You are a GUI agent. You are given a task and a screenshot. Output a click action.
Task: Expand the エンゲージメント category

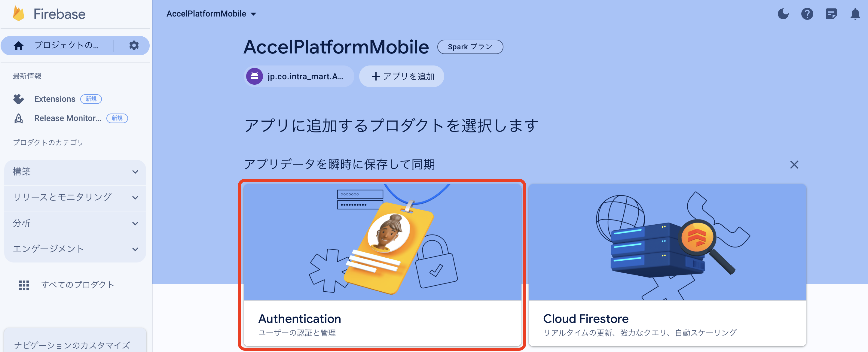pos(75,249)
